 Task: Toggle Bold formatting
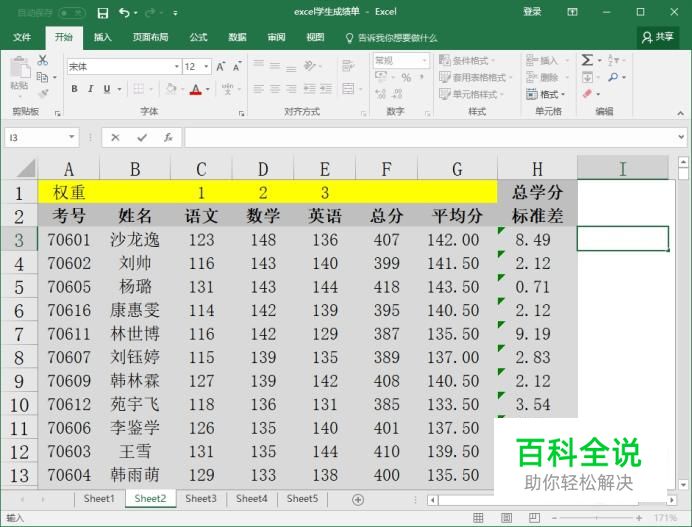(75, 89)
